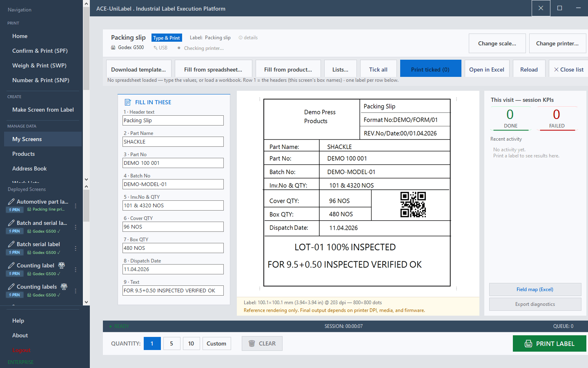
Task: Click the Header text input field
Action: pos(173,120)
